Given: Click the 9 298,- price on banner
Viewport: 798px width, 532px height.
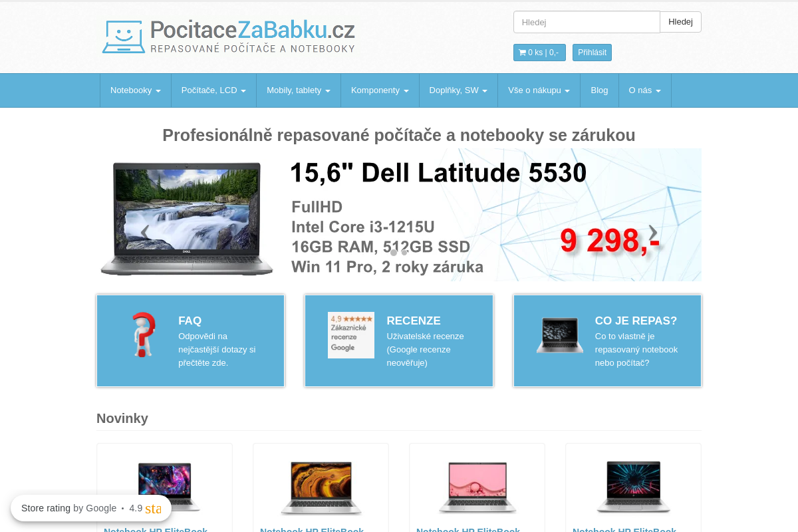Looking at the screenshot, I should pyautogui.click(x=610, y=241).
